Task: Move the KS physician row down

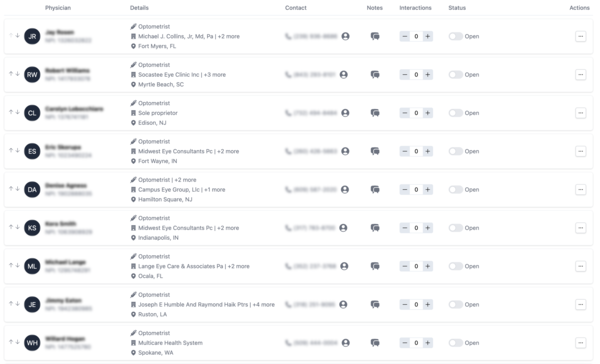Action: pyautogui.click(x=18, y=227)
